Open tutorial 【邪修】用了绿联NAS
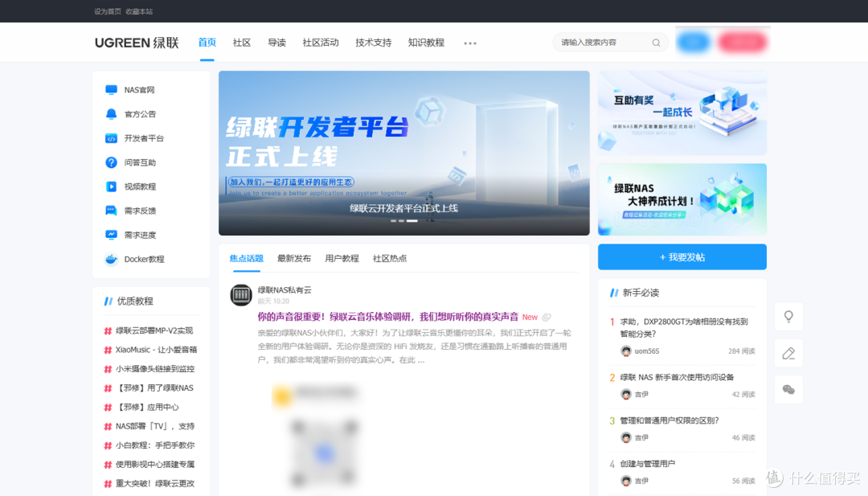This screenshot has width=868, height=496. [154, 388]
